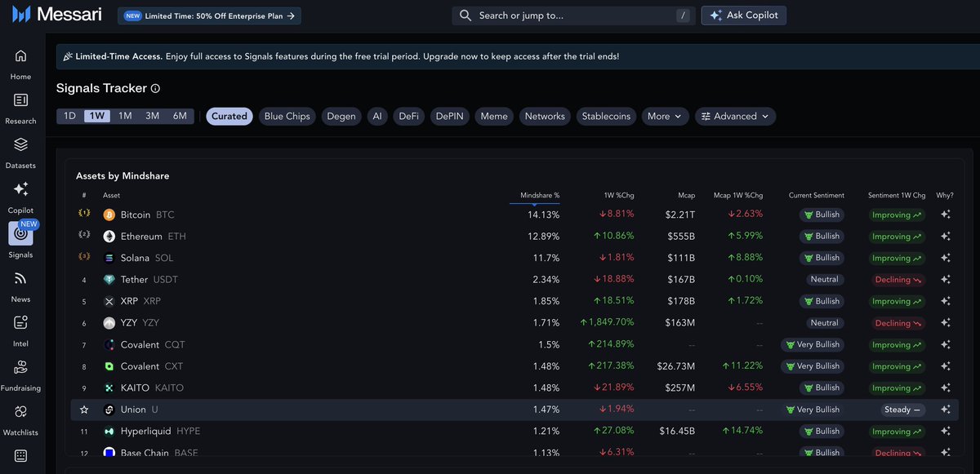
Task: Click the Signals Tracker info icon
Action: [x=156, y=89]
